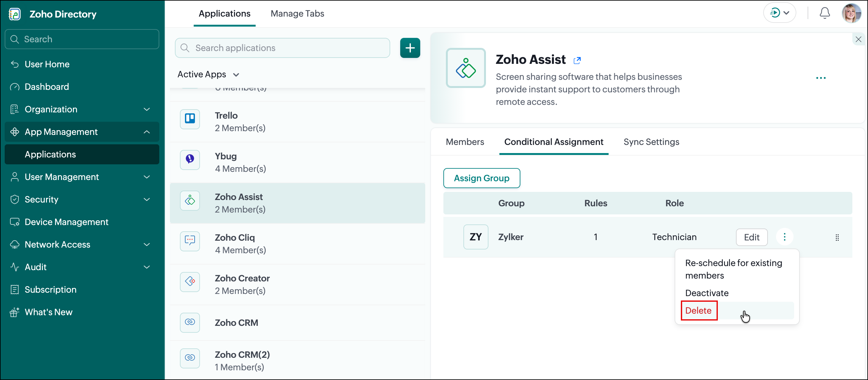Click the Device Management monitor icon
Screen dimensions: 868x380
click(x=14, y=222)
